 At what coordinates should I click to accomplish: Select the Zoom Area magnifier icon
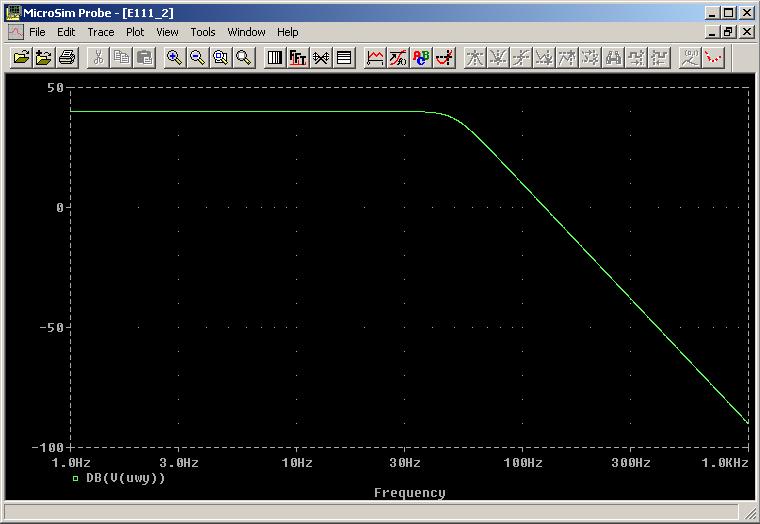point(221,58)
